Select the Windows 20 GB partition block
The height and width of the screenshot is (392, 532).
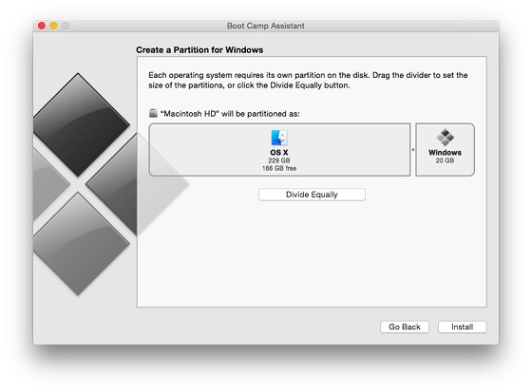[445, 150]
